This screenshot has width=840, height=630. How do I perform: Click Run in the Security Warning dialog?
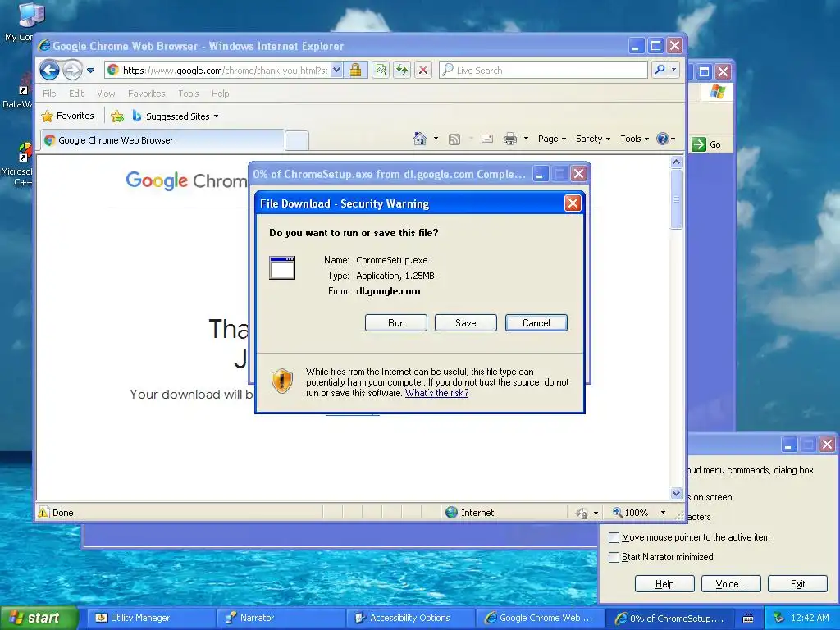pyautogui.click(x=396, y=322)
